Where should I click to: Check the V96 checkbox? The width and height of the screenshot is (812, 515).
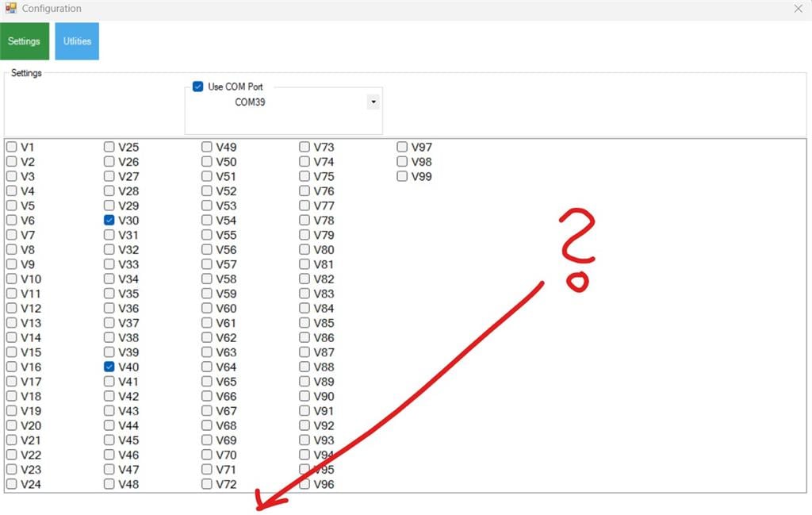coord(304,484)
